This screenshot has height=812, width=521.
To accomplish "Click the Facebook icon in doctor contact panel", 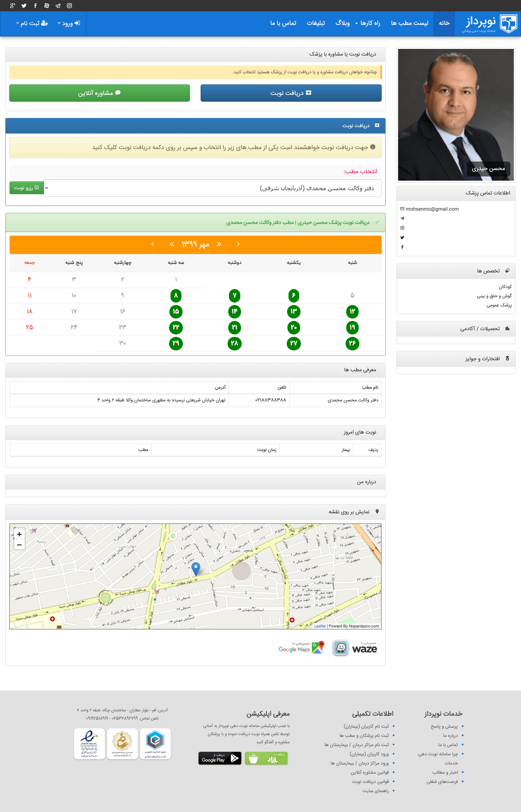I will (402, 247).
